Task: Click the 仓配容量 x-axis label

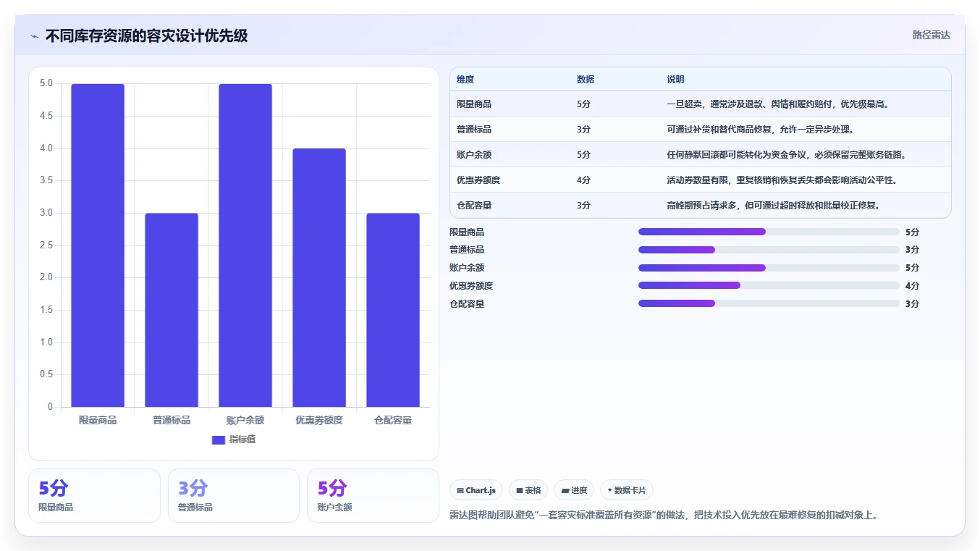Action: point(393,420)
